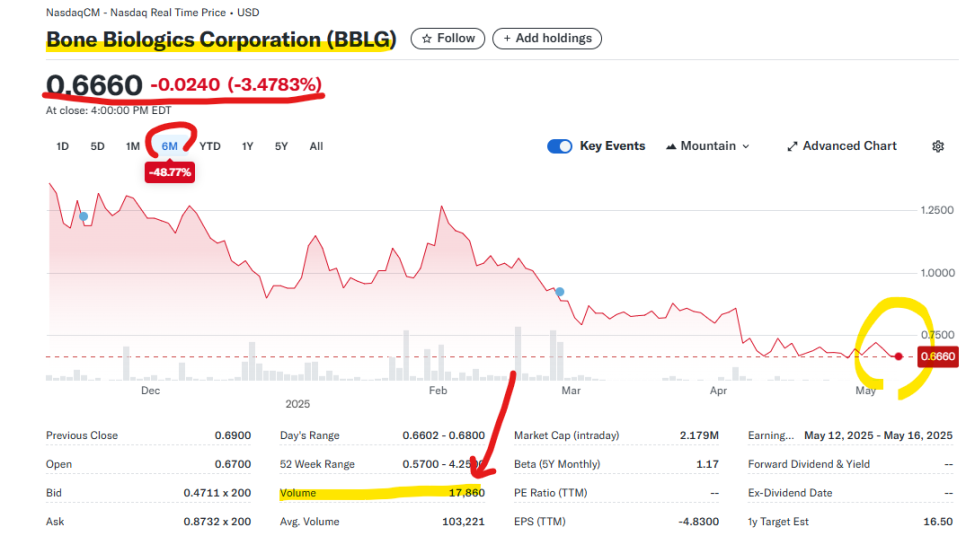Click the Ask value 0.8732 x 200
966x536 pixels.
(x=217, y=522)
